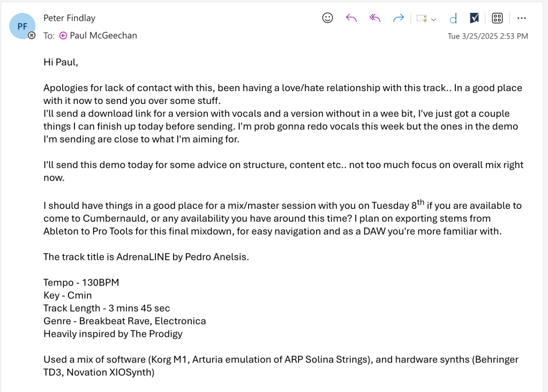This screenshot has width=548, height=392.
Task: Click the message card warning icon
Action: (422, 19)
